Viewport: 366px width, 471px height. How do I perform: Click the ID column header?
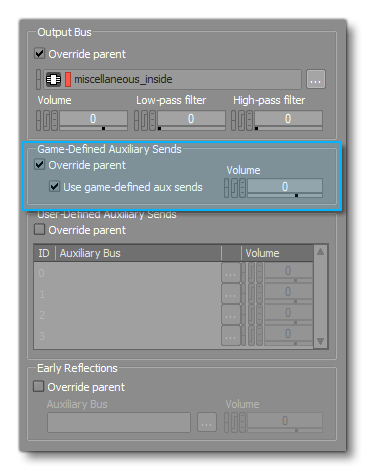point(44,253)
